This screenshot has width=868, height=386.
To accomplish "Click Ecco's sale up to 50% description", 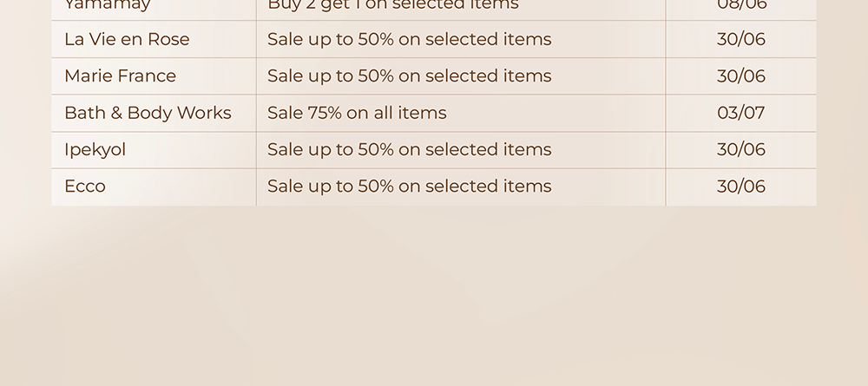I will pyautogui.click(x=409, y=186).
